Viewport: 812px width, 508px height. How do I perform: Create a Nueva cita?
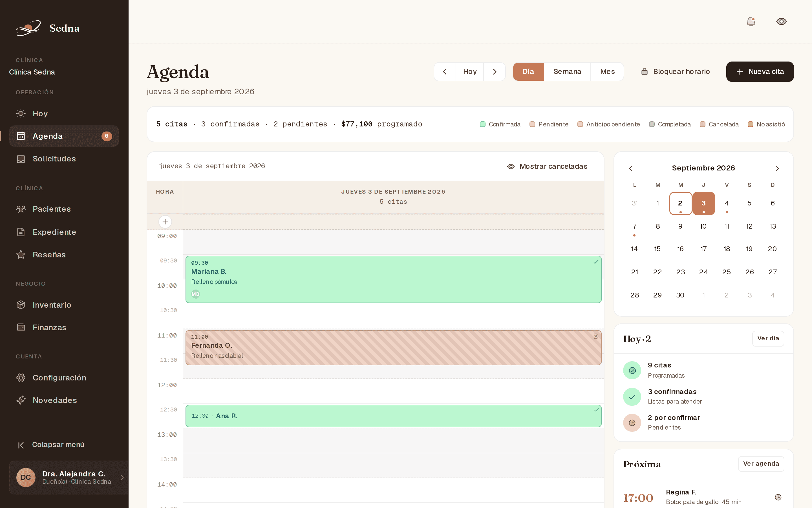coord(760,72)
